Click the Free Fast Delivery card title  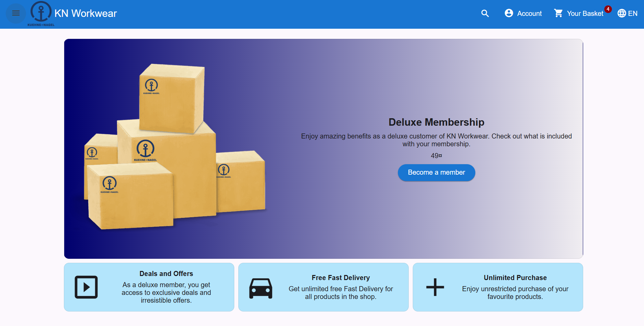tap(341, 278)
